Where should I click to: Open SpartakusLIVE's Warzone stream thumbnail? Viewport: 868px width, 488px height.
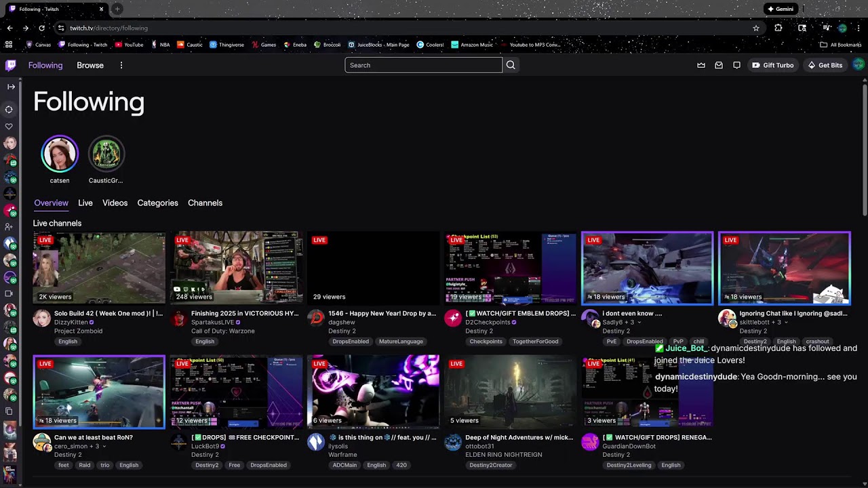(236, 268)
